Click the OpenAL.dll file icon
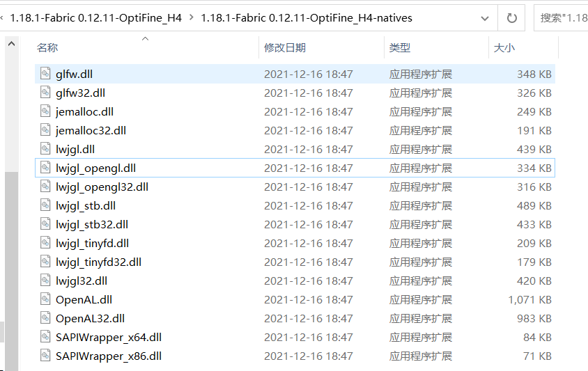The image size is (588, 371). [45, 299]
